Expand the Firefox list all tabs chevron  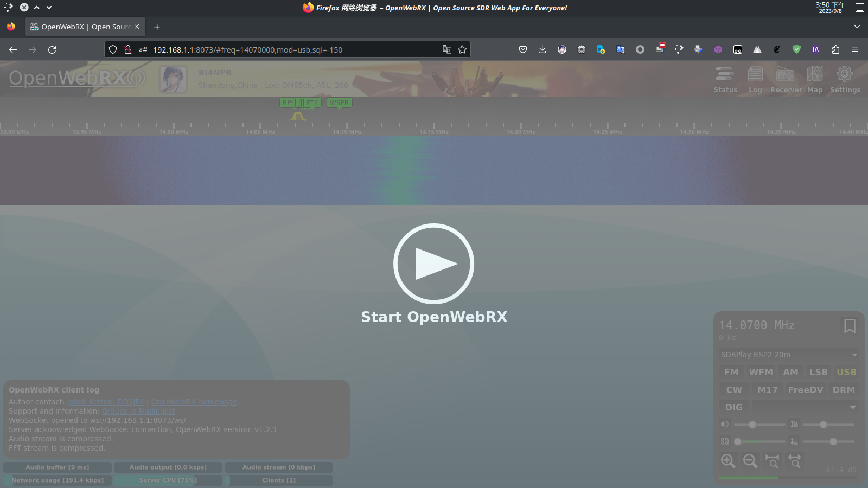click(857, 27)
